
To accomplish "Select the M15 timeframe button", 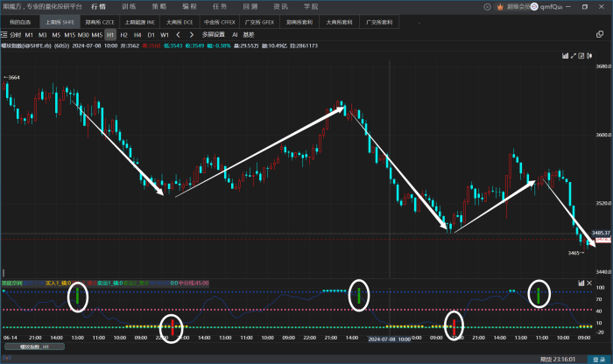I will click(68, 34).
